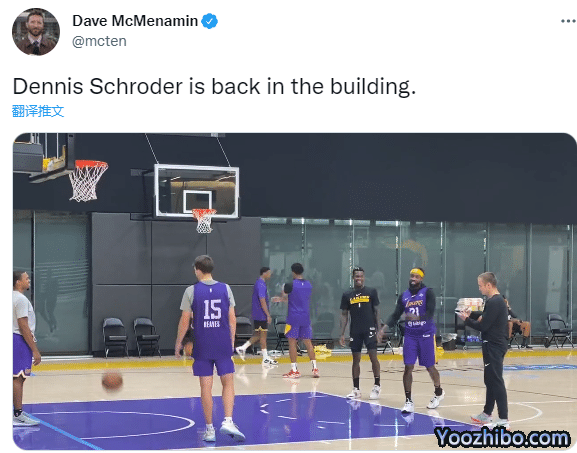The width and height of the screenshot is (577, 453).
Task: Click the smiling player in black Lakers shirt
Action: click(x=361, y=332)
